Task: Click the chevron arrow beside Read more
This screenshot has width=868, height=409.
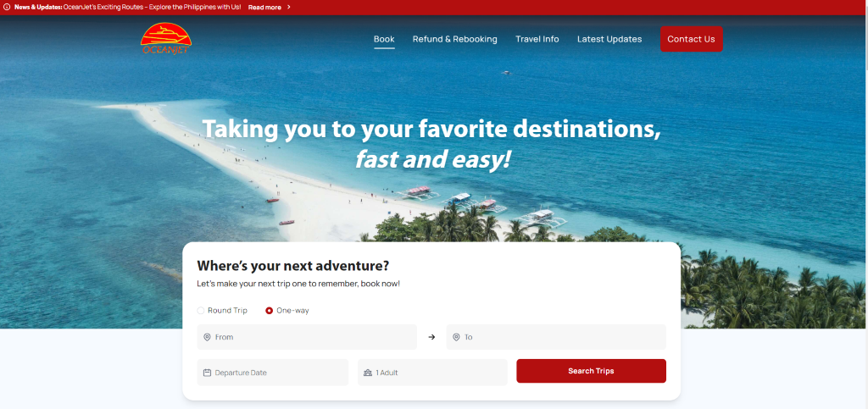Action: pos(288,7)
